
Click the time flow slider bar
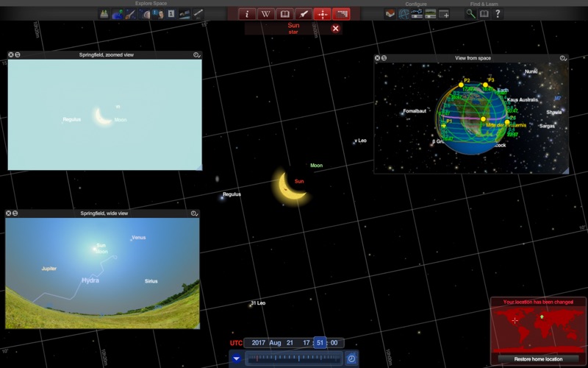[293, 358]
